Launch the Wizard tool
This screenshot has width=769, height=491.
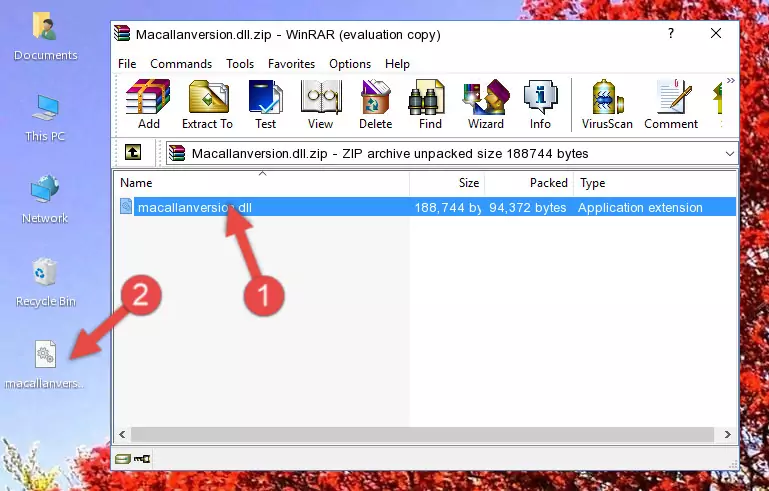tap(486, 104)
